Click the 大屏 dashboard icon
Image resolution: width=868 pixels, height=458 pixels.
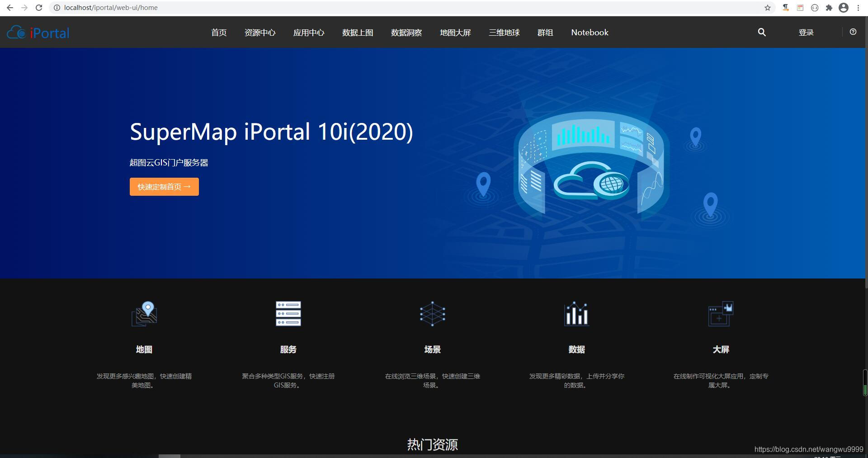pyautogui.click(x=721, y=314)
